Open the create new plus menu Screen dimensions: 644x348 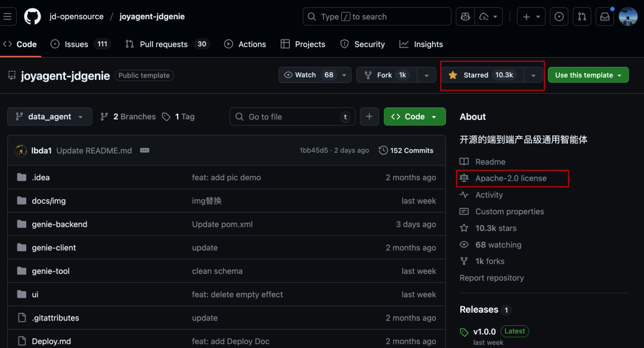click(531, 17)
